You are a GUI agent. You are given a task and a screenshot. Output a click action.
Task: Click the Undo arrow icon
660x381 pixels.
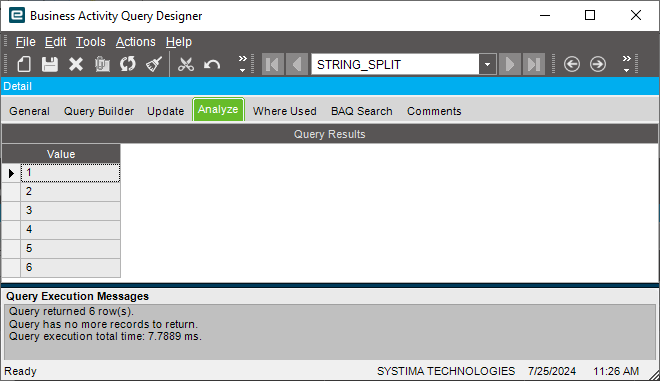(x=212, y=64)
